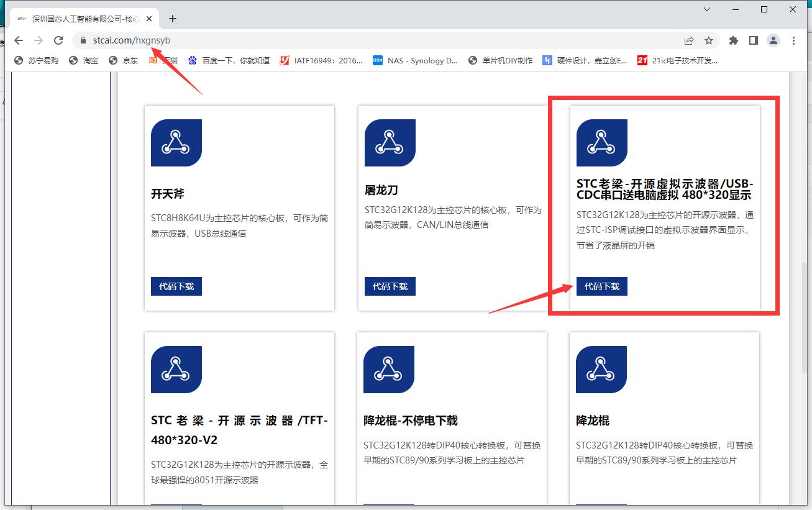This screenshot has width=812, height=510.
Task: Download code for 屠龙刀
Action: click(390, 286)
